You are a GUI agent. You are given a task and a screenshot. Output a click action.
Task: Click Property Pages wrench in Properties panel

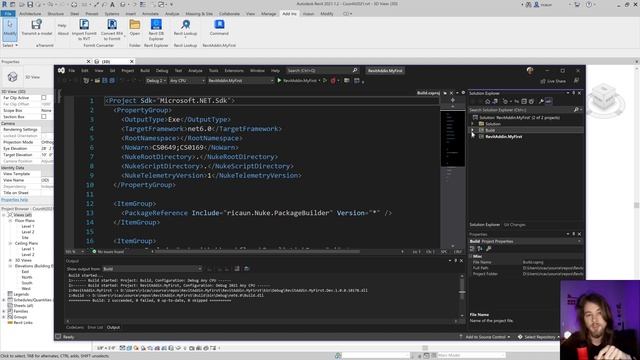click(489, 248)
